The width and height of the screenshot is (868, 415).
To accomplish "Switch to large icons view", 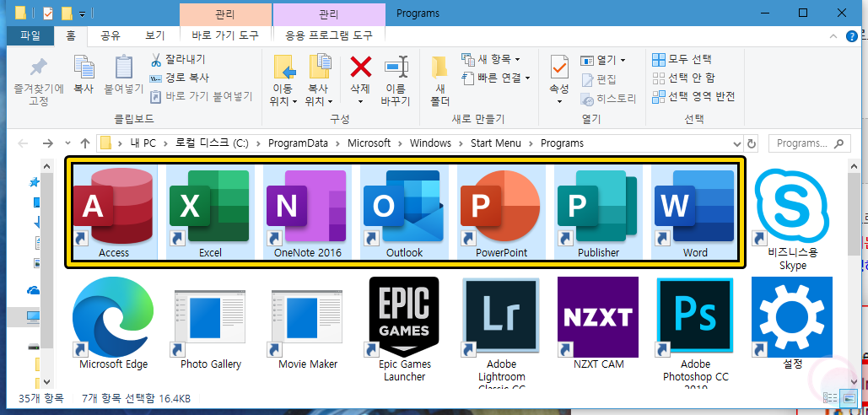I will click(848, 398).
